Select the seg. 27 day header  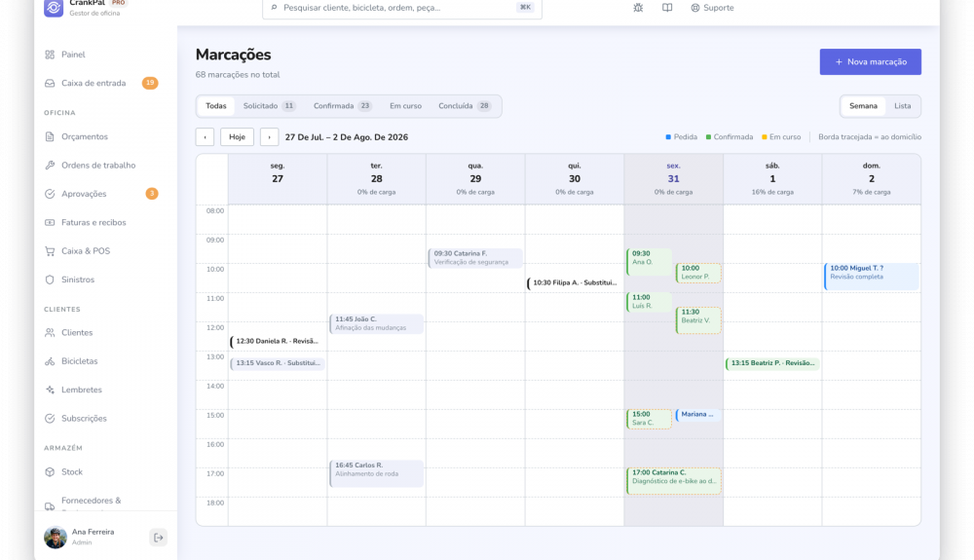(x=277, y=179)
